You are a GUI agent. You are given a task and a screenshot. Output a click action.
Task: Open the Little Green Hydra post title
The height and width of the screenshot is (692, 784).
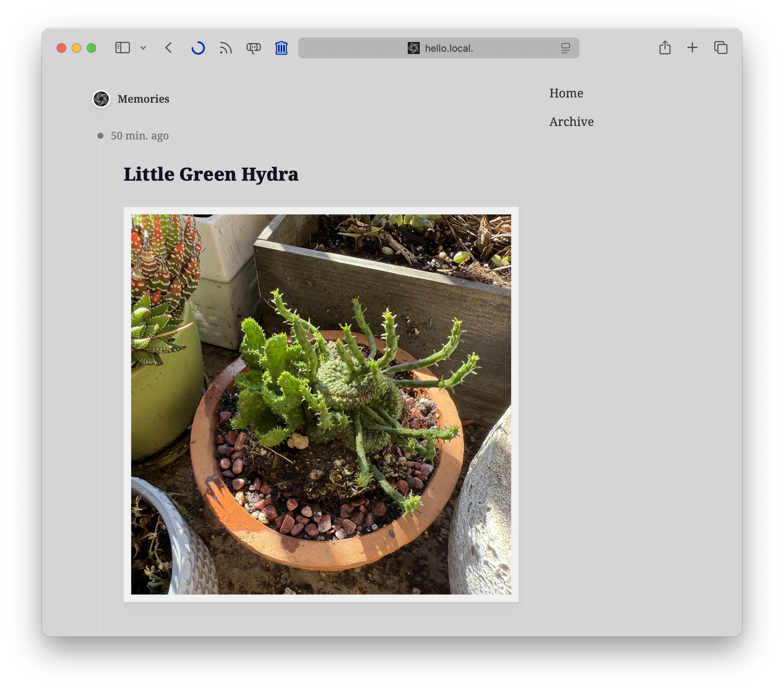pos(211,174)
